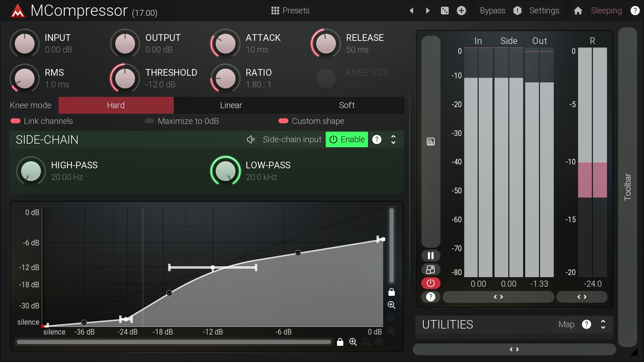Expand the Utilities panel arrows
Viewport: 644px width, 362px height.
click(x=603, y=324)
